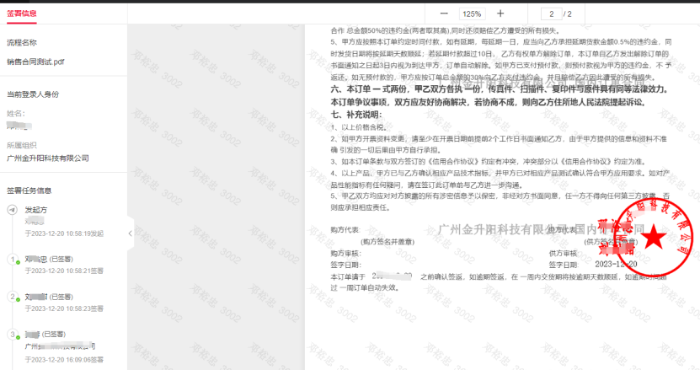Click the page number input field
The width and height of the screenshot is (700, 370).
tap(552, 14)
